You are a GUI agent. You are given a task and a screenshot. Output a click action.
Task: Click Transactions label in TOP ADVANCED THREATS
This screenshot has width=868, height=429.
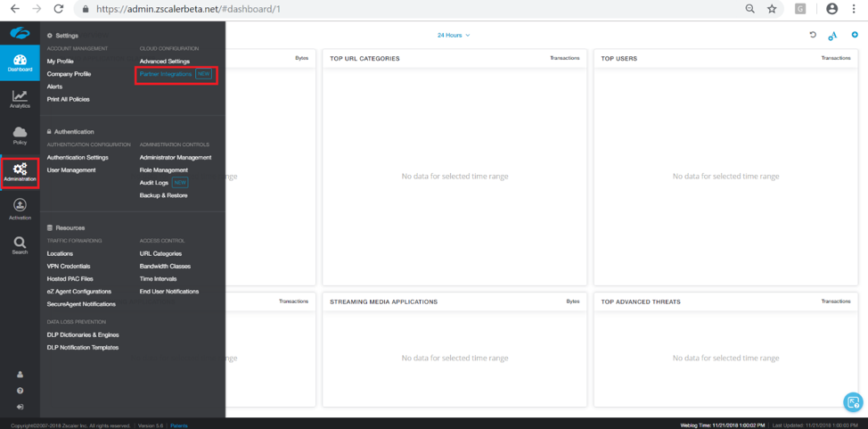836,301
